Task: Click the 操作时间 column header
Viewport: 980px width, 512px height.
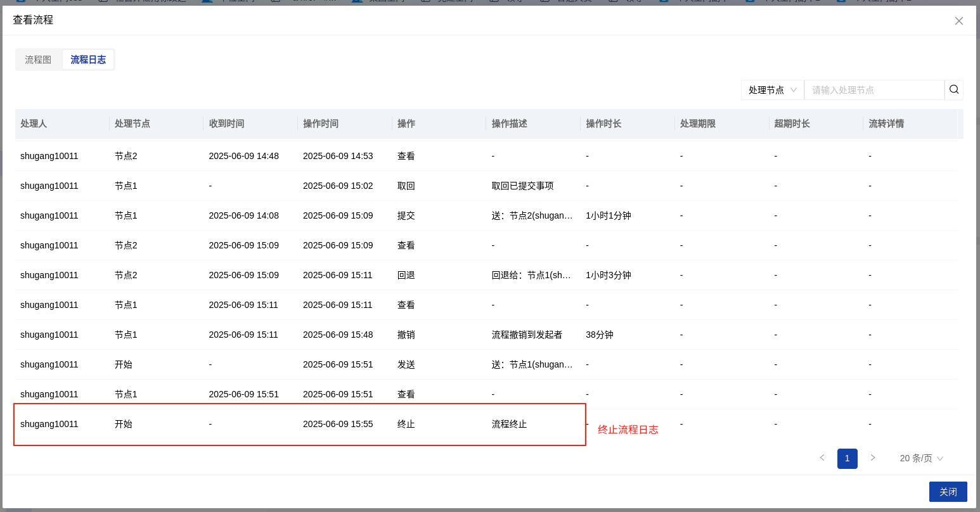Action: tap(321, 124)
